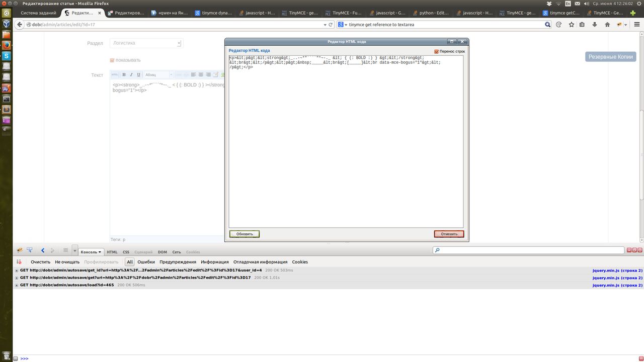Open the Firebug toolbar icon dropdown in Firefox
The height and width of the screenshot is (362, 644).
pyautogui.click(x=626, y=24)
